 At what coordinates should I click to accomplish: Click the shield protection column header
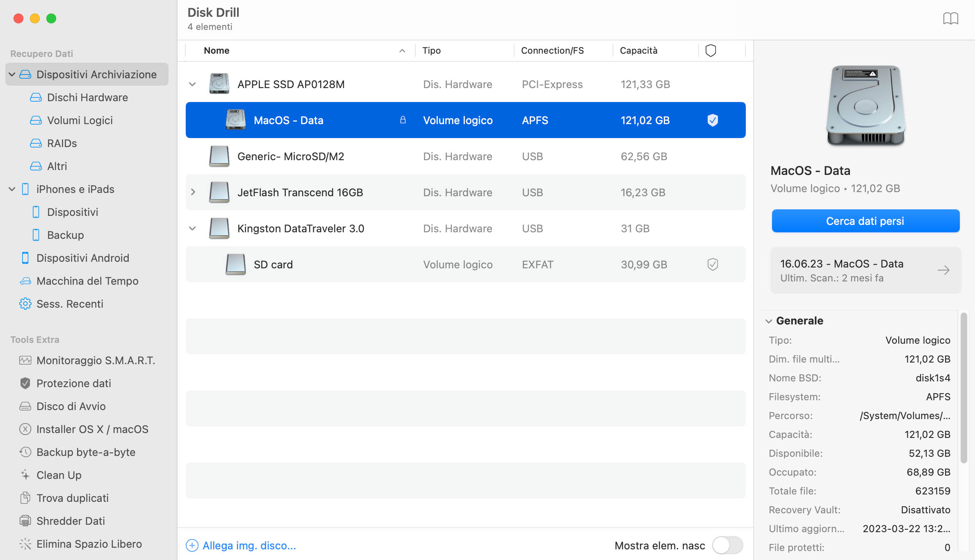point(711,50)
